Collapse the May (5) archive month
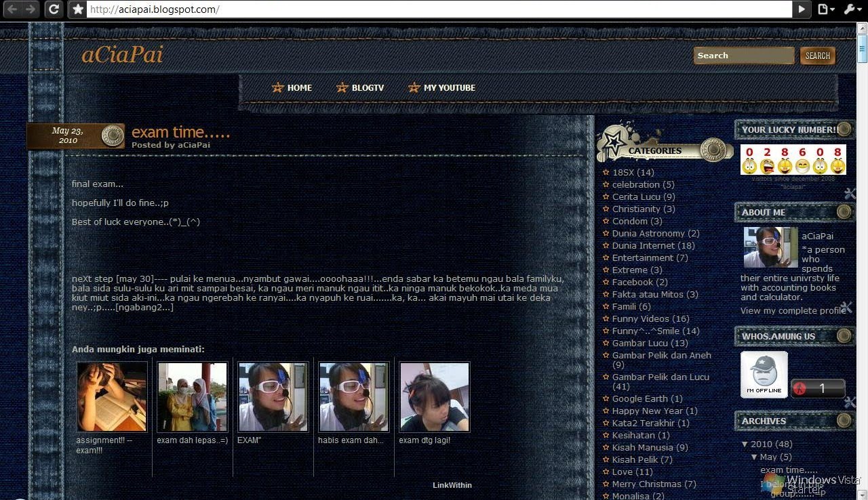The width and height of the screenshot is (868, 500). point(754,457)
